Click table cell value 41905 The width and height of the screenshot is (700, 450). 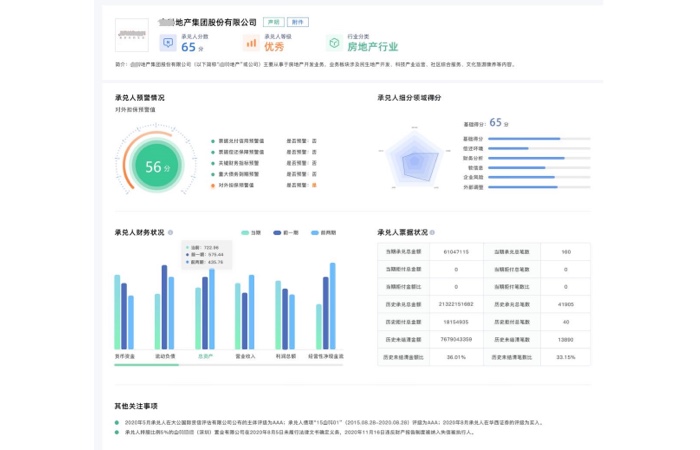(x=566, y=304)
